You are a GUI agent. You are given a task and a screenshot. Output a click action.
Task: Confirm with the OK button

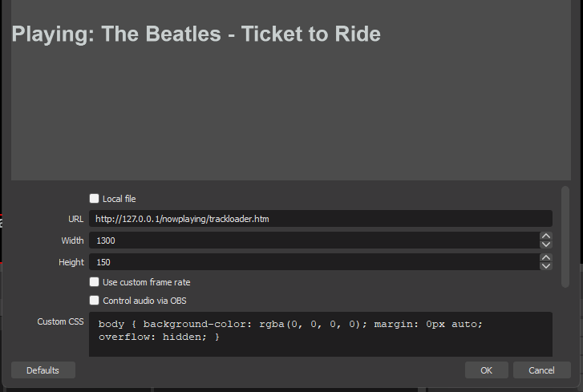point(486,370)
